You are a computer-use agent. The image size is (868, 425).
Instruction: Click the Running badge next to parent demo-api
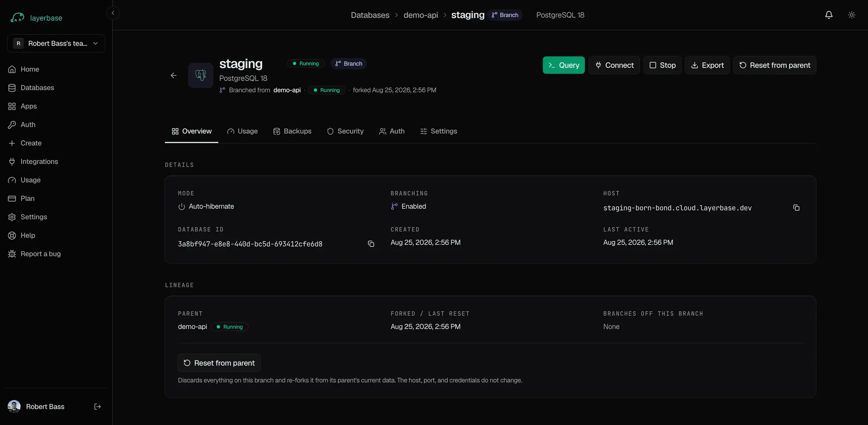[x=230, y=327]
